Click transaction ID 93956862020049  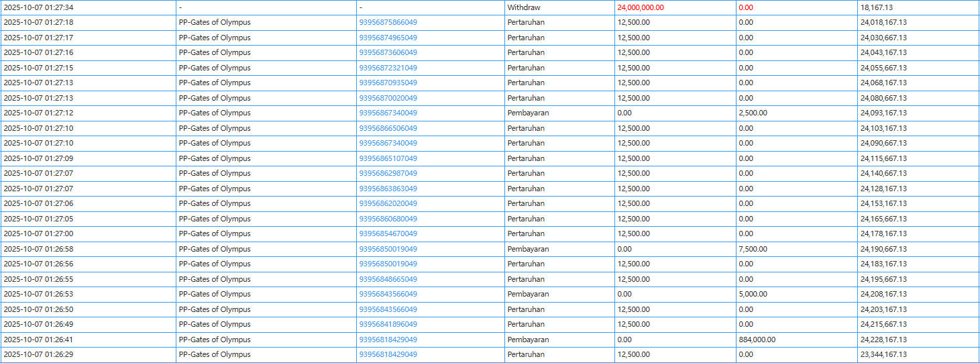pos(388,203)
